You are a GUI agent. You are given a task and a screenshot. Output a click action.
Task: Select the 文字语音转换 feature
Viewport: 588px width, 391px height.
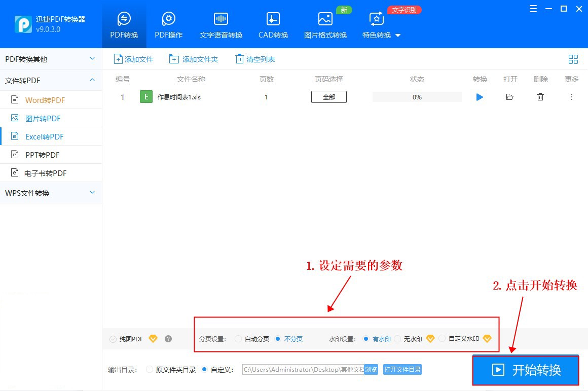220,24
